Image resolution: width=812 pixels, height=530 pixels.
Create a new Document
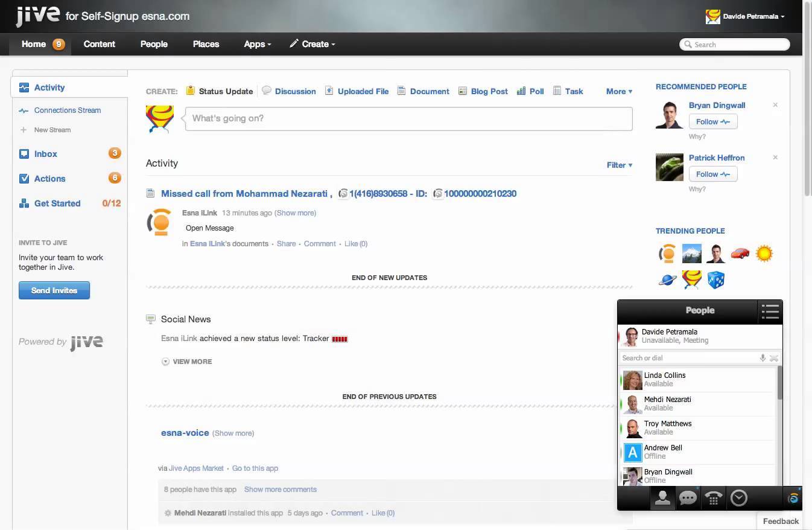point(423,91)
